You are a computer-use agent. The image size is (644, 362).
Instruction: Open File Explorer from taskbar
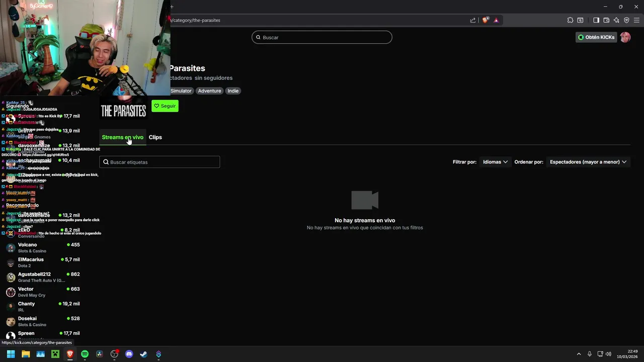tap(26, 354)
